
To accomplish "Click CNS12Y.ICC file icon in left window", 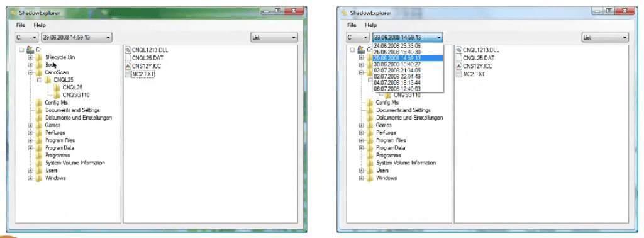I will (x=128, y=65).
